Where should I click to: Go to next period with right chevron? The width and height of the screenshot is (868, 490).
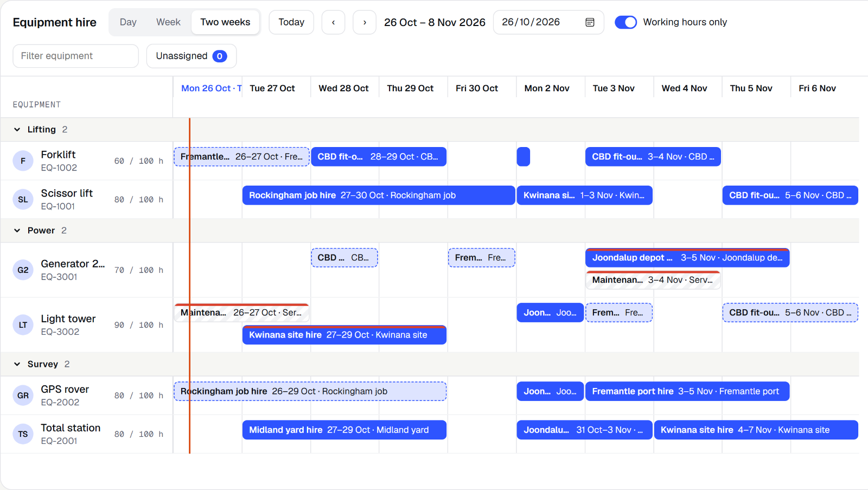coord(365,22)
